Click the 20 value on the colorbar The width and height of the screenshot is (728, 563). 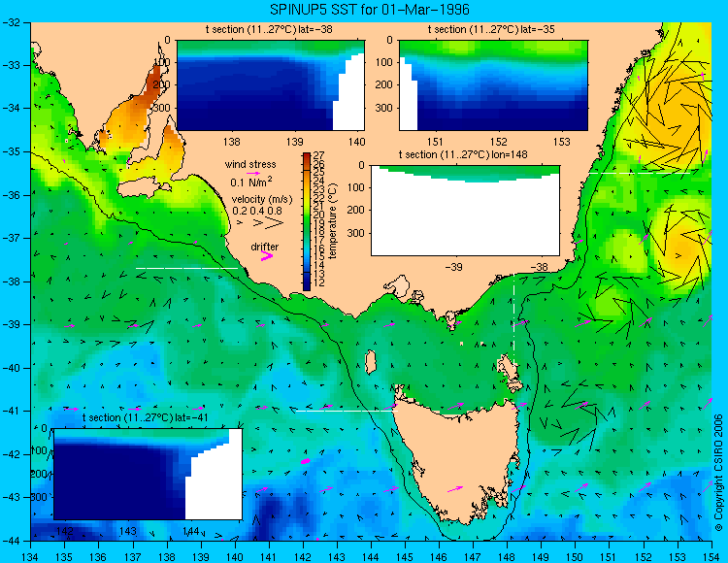(x=319, y=215)
